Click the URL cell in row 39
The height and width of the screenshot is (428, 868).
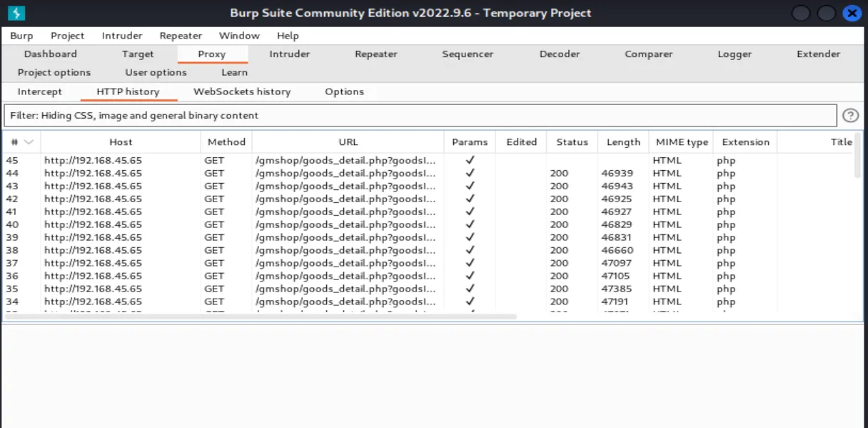tap(345, 237)
